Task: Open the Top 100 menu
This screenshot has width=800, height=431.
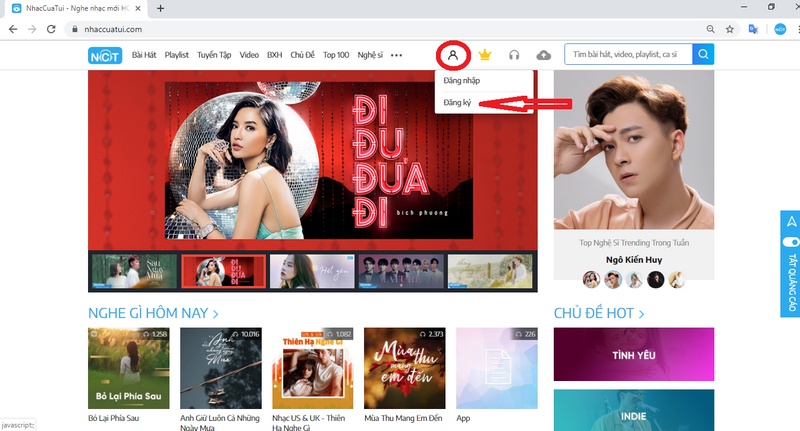Action: pos(336,55)
